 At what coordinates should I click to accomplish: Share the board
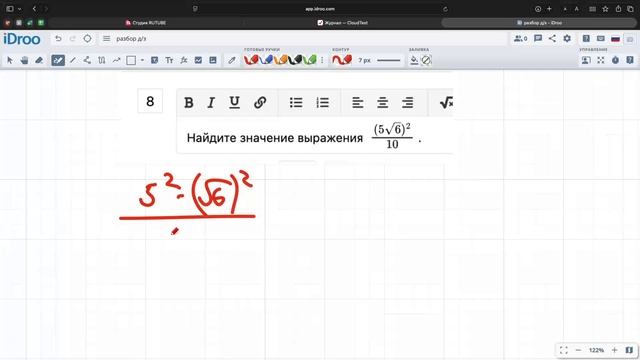(552, 39)
